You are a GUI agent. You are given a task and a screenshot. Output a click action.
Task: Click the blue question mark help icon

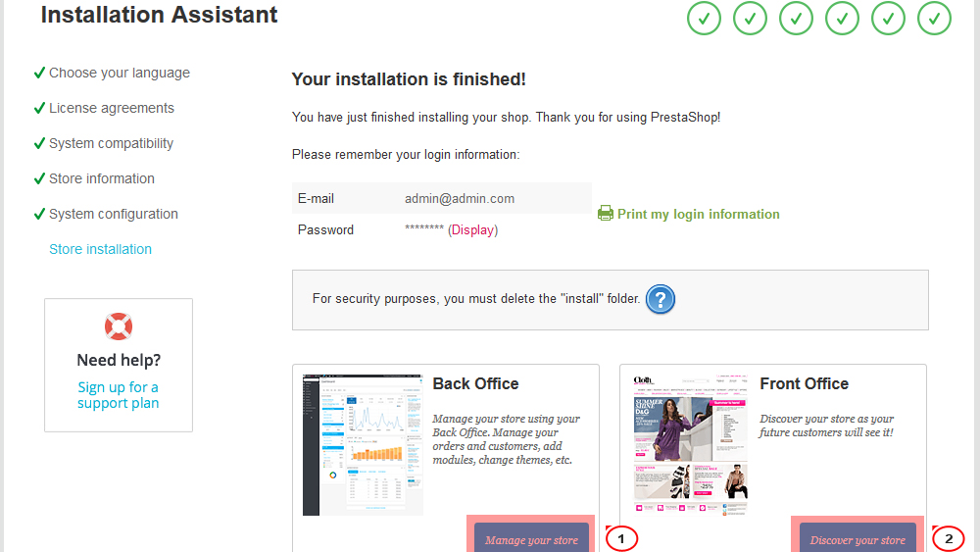(x=660, y=299)
